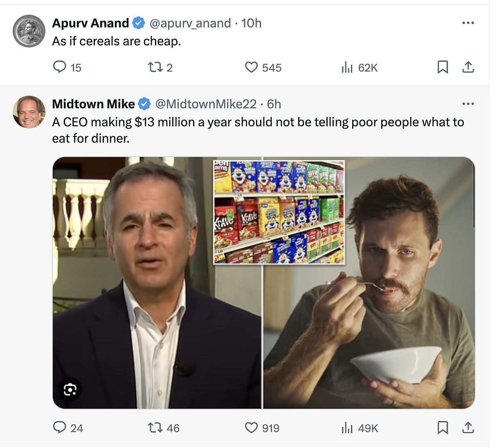
Task: Open the image search lens icon
Action: coord(70,390)
